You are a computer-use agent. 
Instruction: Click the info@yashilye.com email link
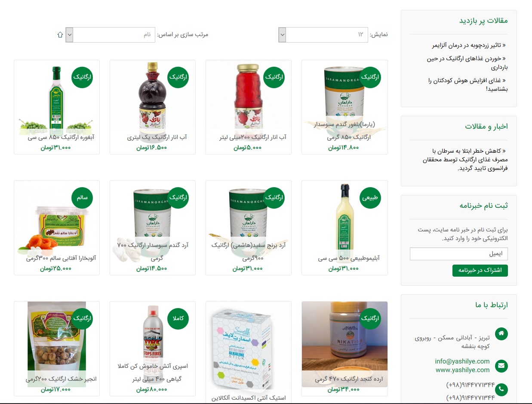click(x=462, y=361)
